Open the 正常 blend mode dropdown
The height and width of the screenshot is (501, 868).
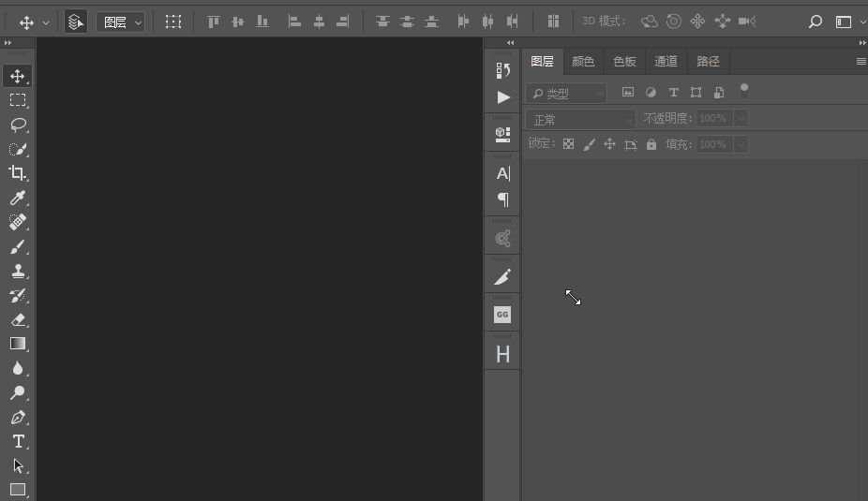(580, 120)
